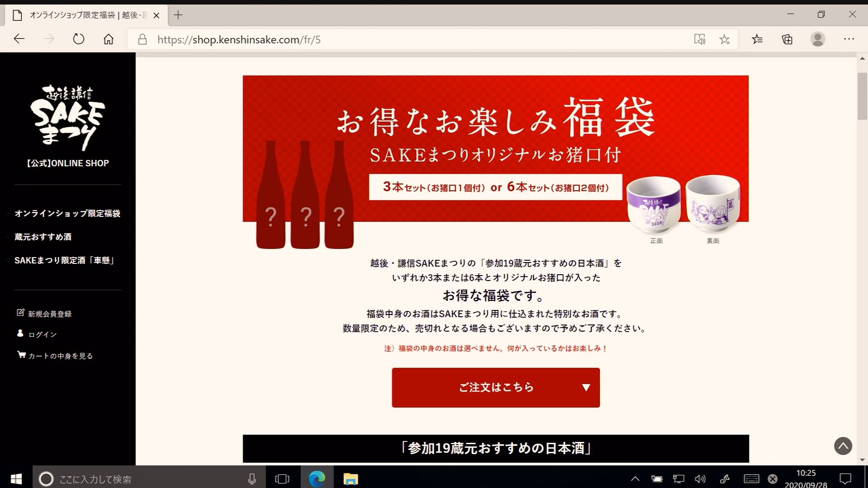868x488 pixels.
Task: Click the ログイン login link
Action: coord(42,334)
